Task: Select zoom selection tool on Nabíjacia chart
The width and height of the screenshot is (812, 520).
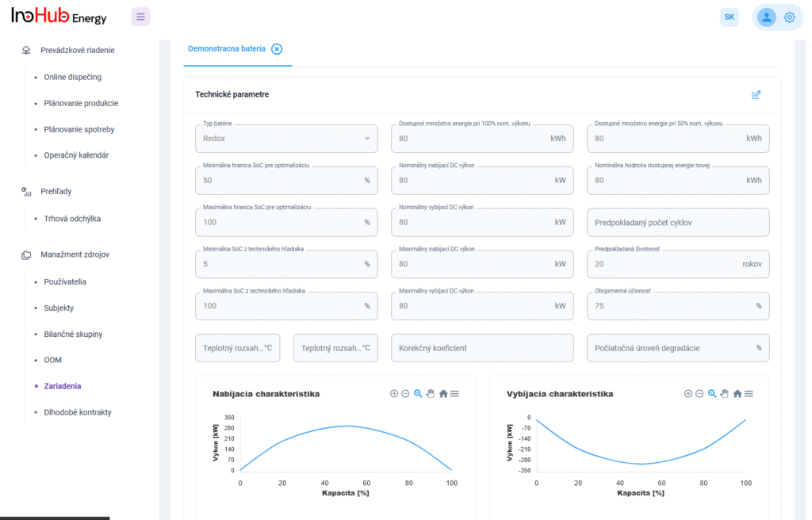Action: point(418,394)
